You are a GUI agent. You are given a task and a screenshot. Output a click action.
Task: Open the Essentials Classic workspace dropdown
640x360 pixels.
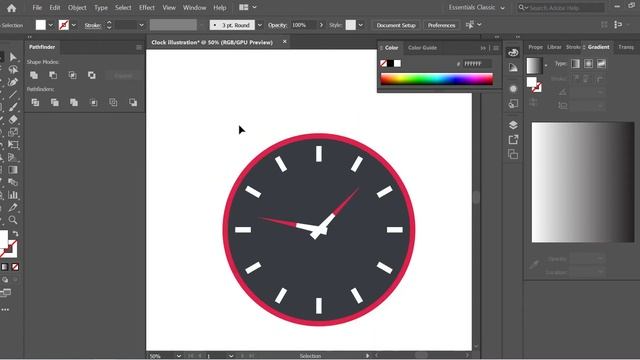click(476, 7)
